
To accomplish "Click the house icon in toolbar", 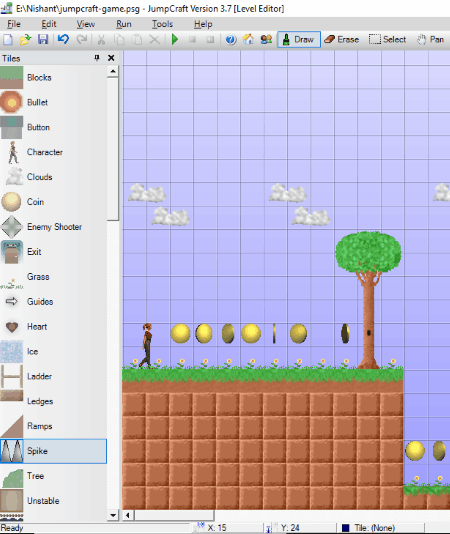I will (x=248, y=40).
